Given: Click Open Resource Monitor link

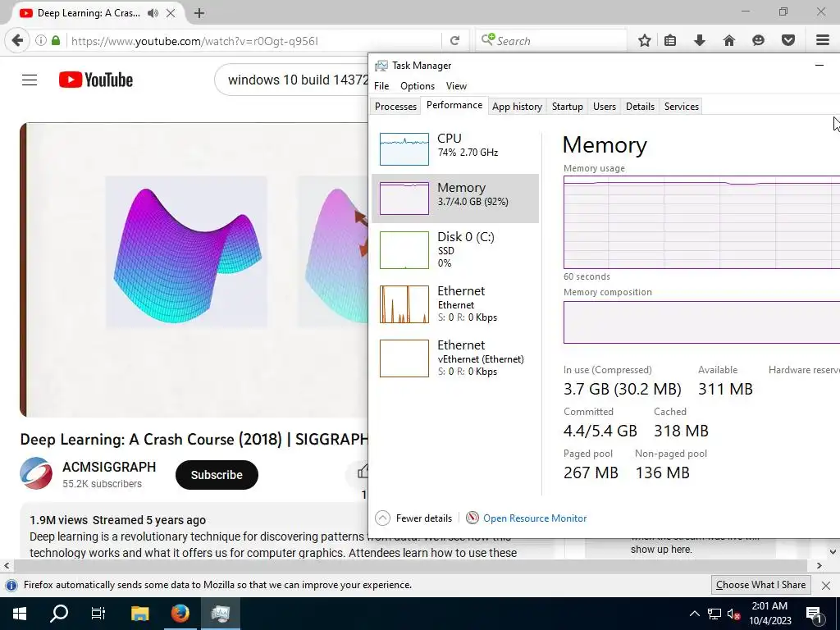Looking at the screenshot, I should point(535,518).
